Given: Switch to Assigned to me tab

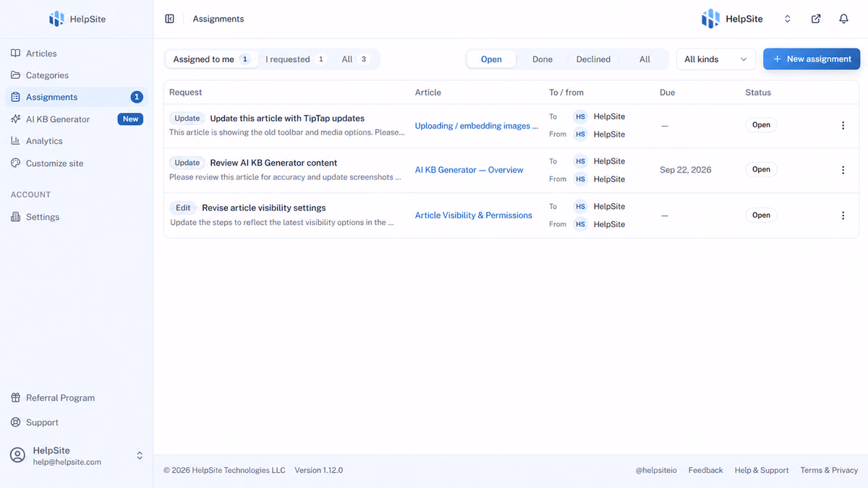Looking at the screenshot, I should tap(212, 59).
